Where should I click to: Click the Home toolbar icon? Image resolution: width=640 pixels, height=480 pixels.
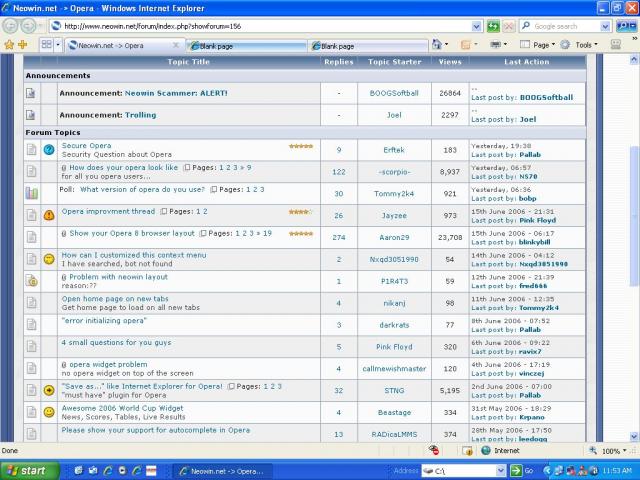438,45
